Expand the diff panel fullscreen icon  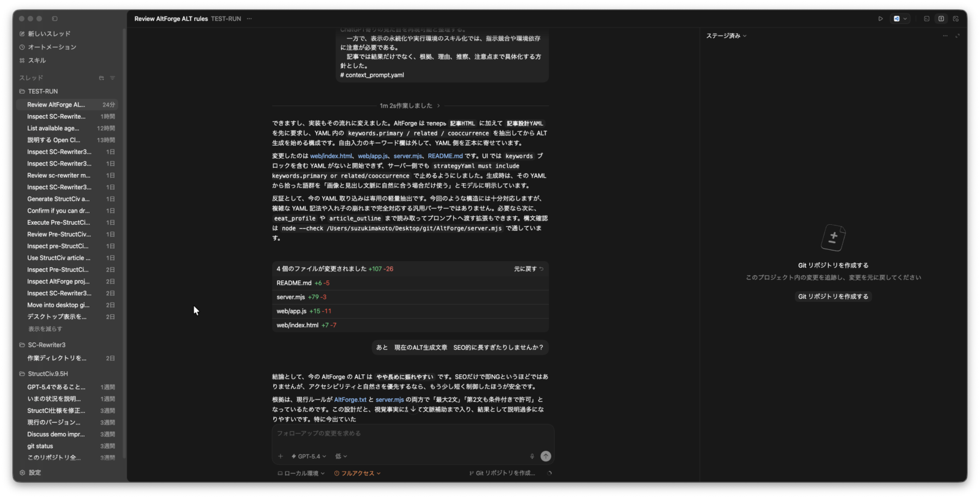click(957, 36)
